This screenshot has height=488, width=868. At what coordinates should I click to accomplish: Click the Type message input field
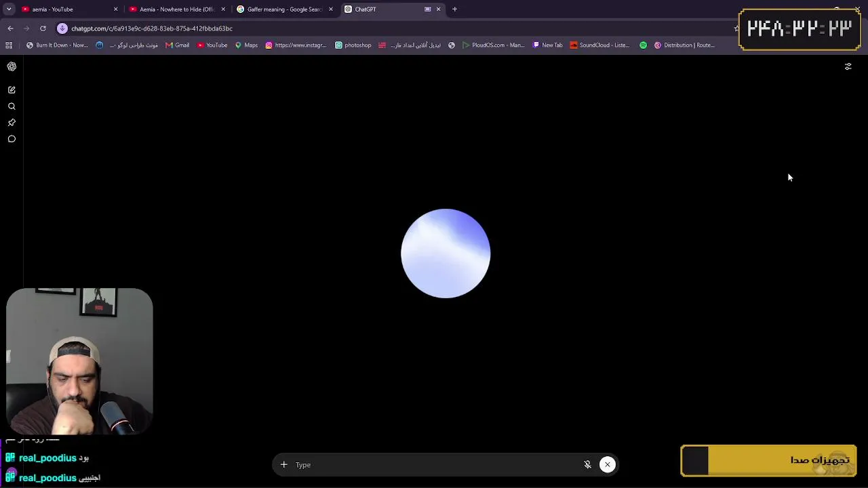pyautogui.click(x=434, y=465)
